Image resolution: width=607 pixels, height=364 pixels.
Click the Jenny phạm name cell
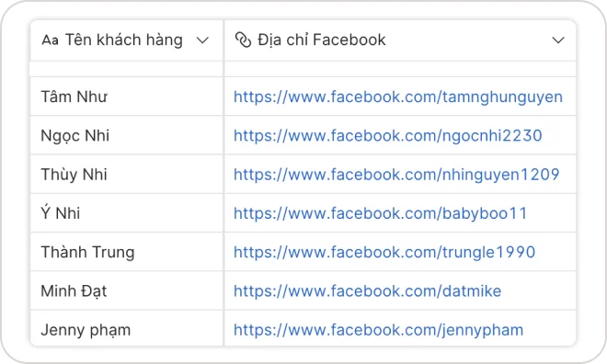point(127,328)
